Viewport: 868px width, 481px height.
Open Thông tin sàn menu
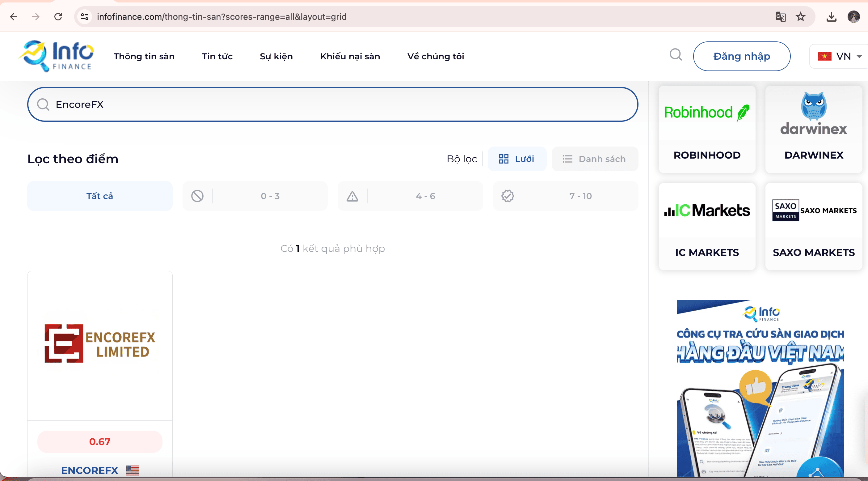(144, 56)
